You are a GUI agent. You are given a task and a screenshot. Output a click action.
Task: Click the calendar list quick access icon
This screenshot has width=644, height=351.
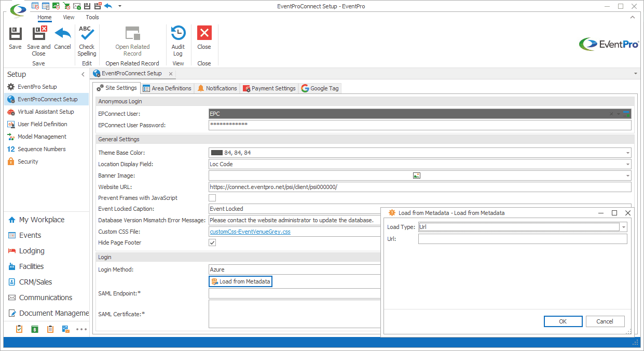(46, 6)
